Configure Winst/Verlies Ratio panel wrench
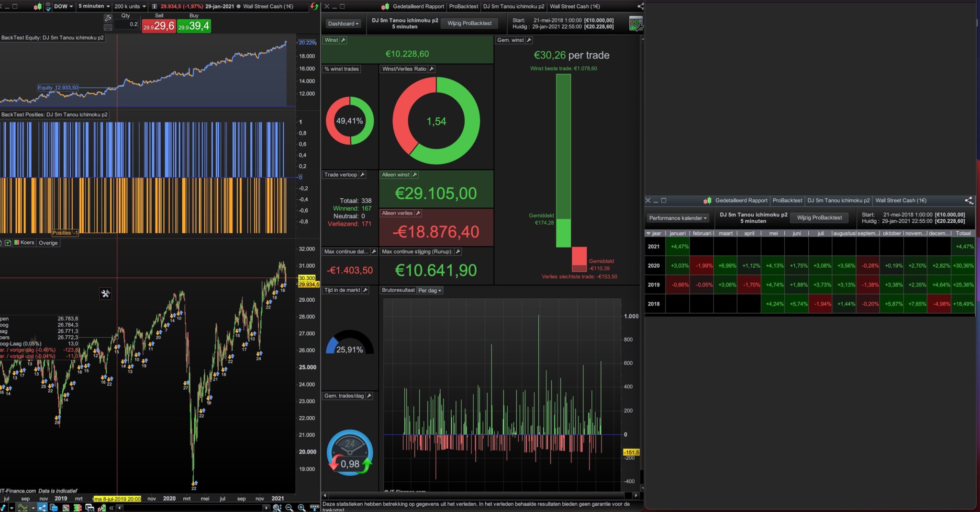 click(431, 69)
